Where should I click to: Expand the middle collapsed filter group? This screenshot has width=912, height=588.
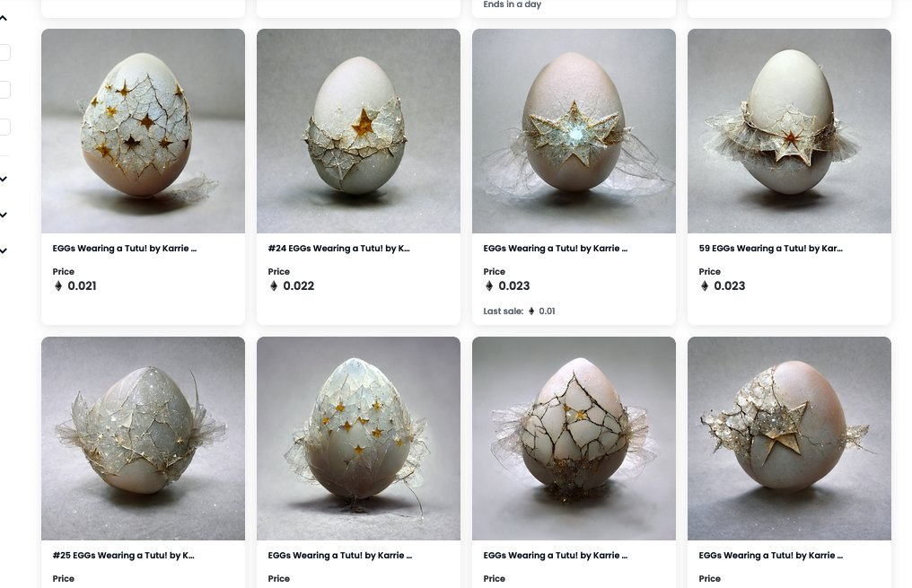[3, 214]
